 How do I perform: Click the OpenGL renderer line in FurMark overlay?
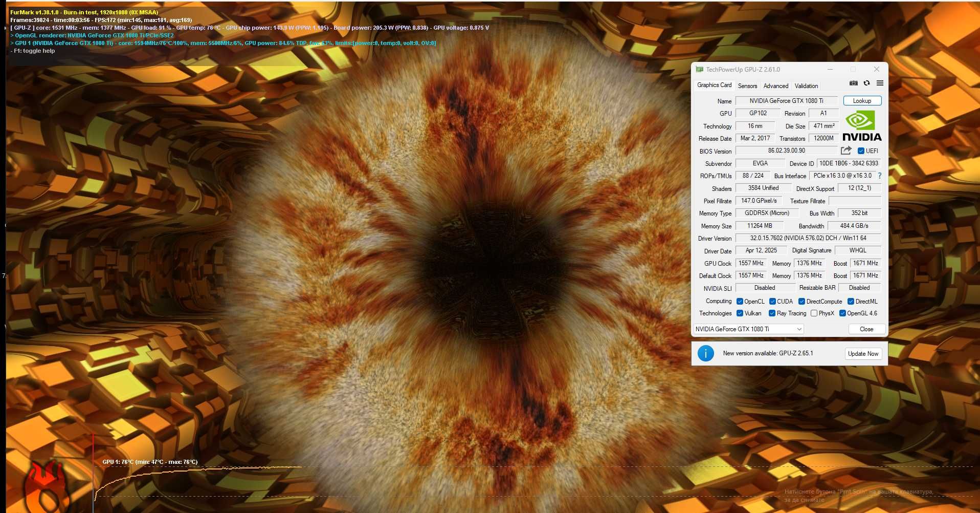(92, 35)
